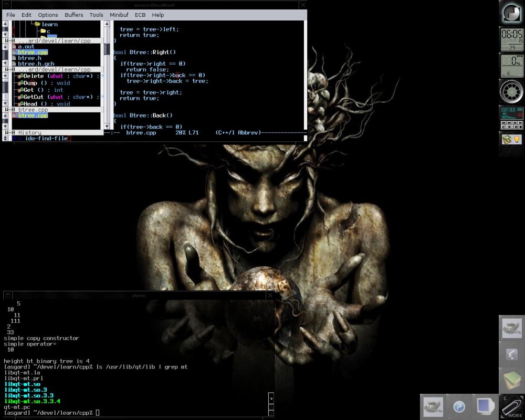Click the notepad icon in the dock tile
525x420 pixels.
507,139
